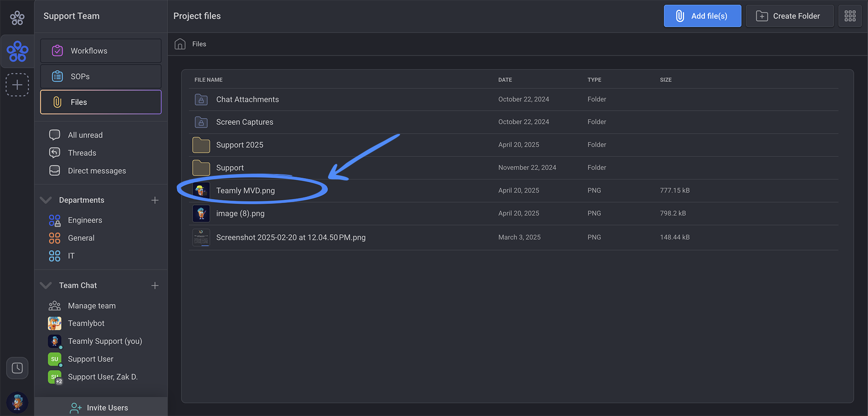
Task: Click the locked folder icon for Screen Captures
Action: point(201,122)
